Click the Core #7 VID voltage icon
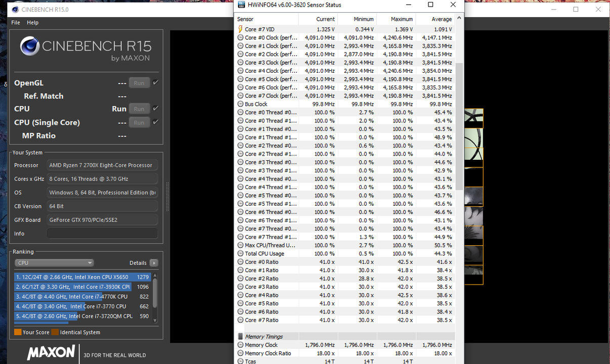This screenshot has width=610, height=364. point(240,29)
